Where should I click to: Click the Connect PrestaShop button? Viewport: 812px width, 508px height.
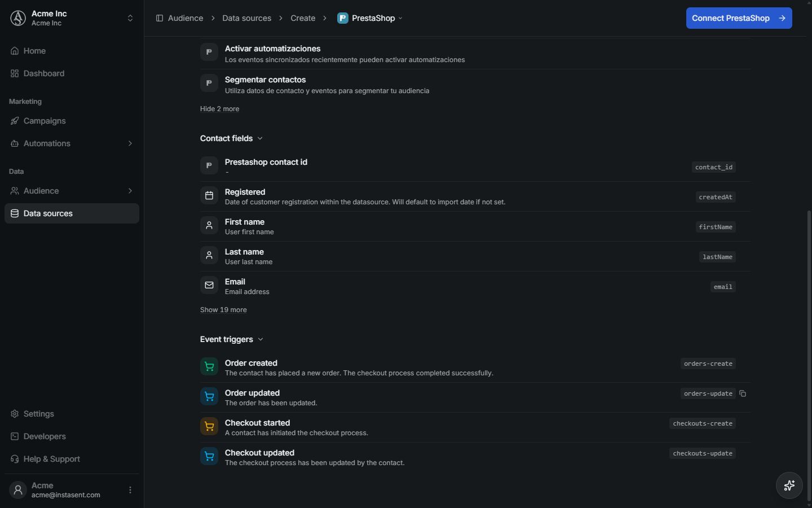click(x=739, y=18)
